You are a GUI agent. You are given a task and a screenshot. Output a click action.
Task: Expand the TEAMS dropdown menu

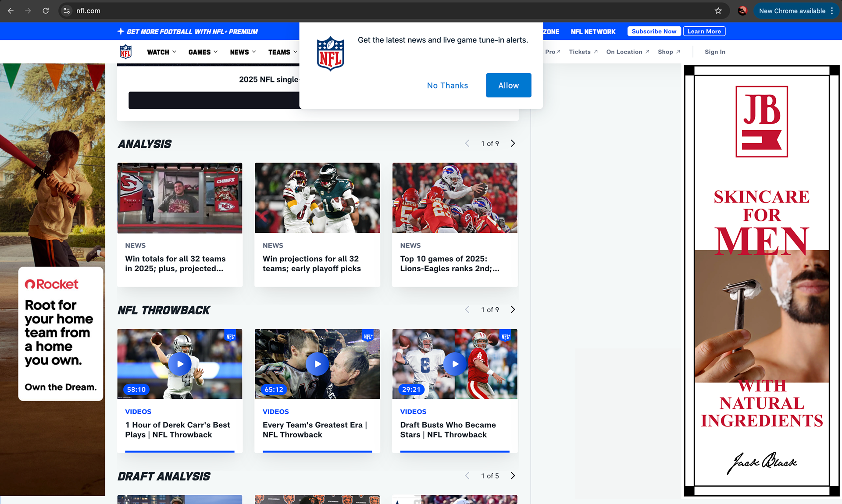point(283,52)
